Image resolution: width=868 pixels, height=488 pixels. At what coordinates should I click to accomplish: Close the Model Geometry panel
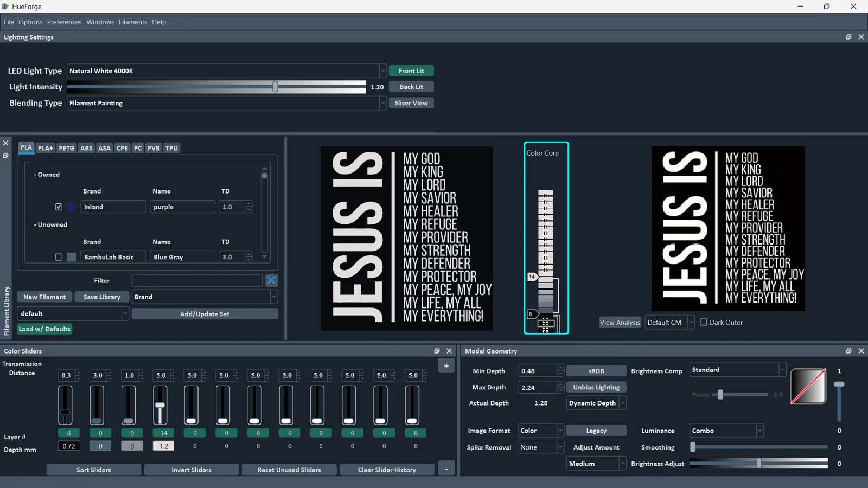click(861, 351)
